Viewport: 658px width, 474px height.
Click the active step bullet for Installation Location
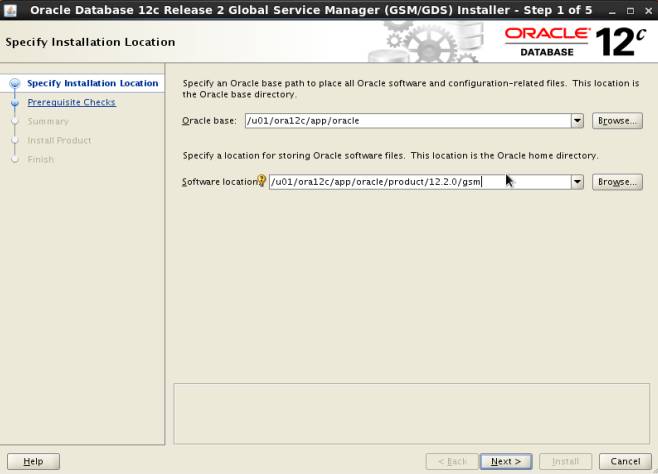coord(15,83)
